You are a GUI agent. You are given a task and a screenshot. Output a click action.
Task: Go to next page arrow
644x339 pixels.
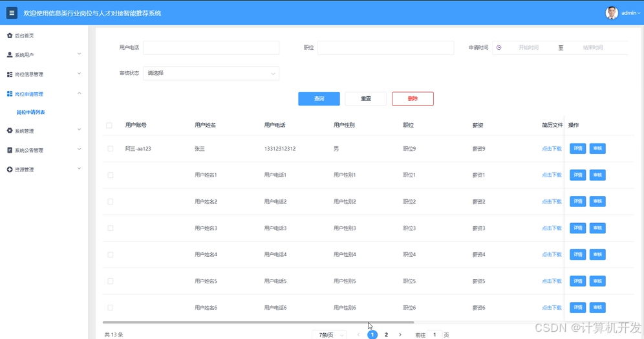click(400, 335)
